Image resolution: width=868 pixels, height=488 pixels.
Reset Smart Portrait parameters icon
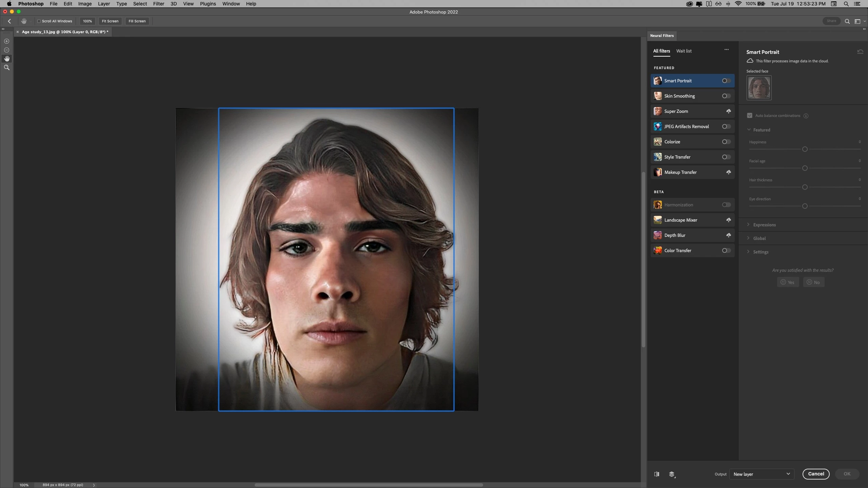860,52
